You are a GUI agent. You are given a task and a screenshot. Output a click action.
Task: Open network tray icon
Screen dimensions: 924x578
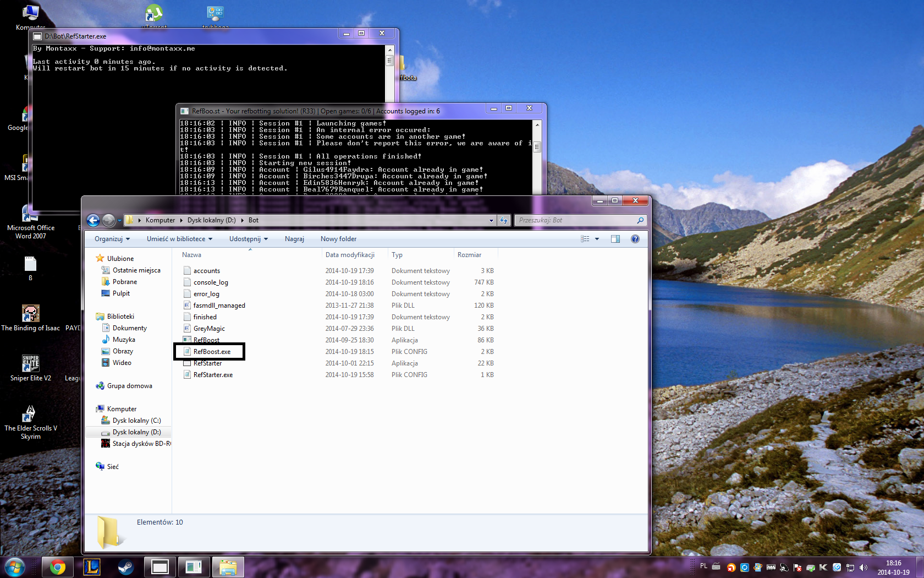[x=850, y=568]
